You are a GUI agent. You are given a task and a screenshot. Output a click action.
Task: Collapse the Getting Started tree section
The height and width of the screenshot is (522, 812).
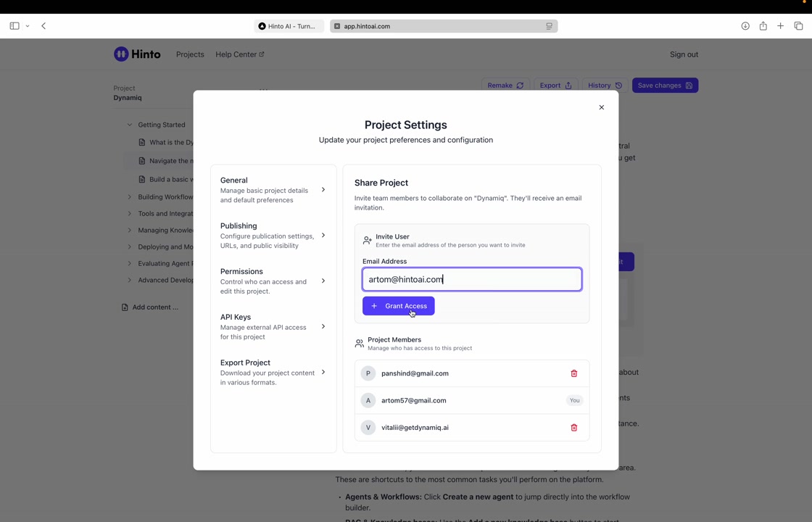click(x=130, y=125)
